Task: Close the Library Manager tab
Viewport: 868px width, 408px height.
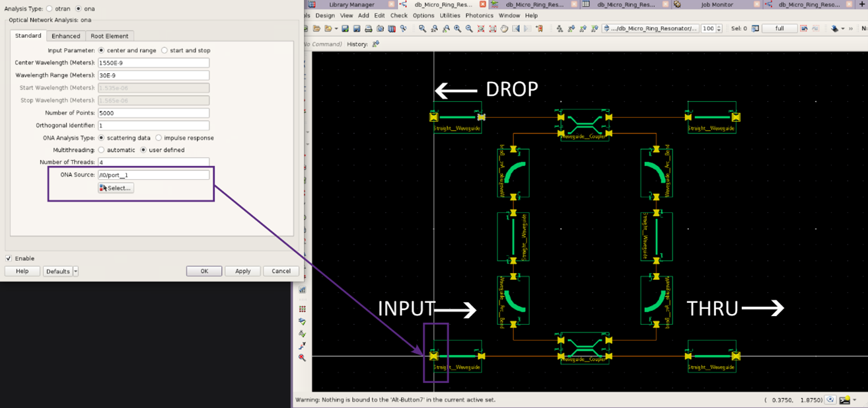Action: coord(391,5)
